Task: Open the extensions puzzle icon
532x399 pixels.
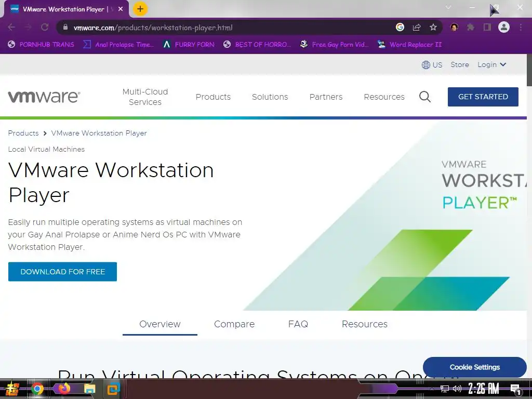Action: 471,27
